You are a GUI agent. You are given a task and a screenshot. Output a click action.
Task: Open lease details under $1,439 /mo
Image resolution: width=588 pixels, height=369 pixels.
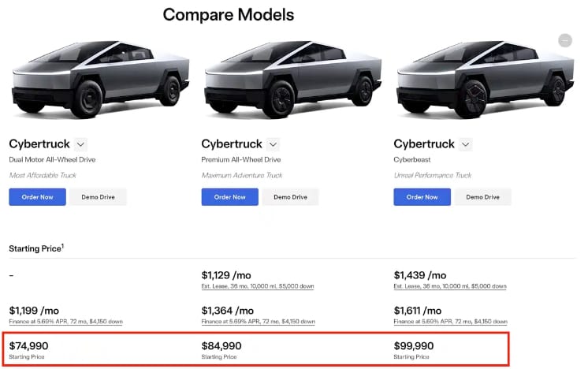pos(450,286)
